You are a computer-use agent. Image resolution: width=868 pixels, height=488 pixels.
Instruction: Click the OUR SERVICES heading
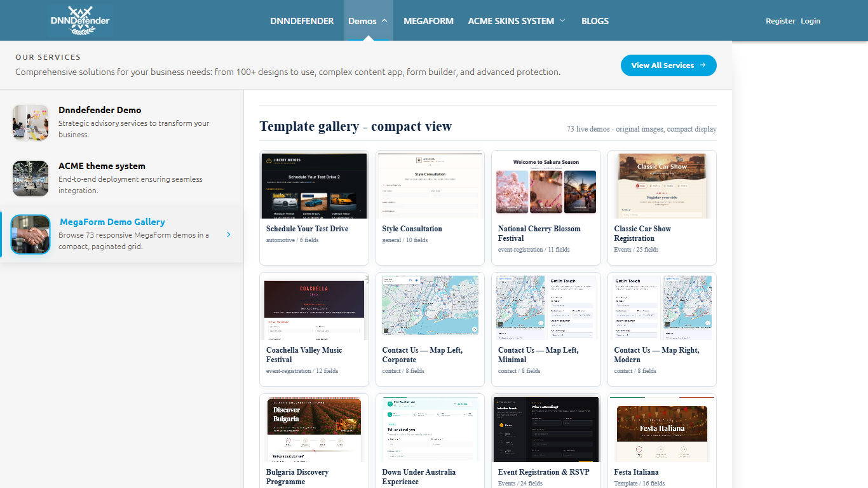coord(48,57)
